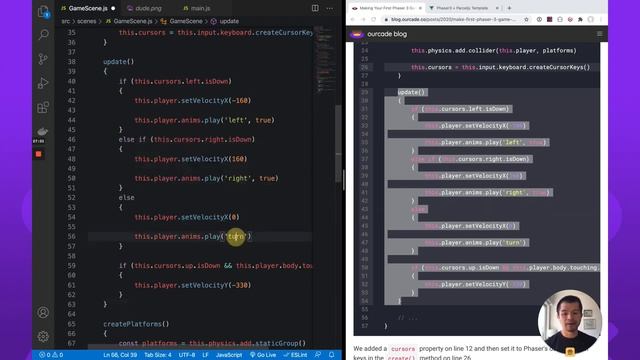Open the notifications bell in status bar
640x360 pixels.
331,355
